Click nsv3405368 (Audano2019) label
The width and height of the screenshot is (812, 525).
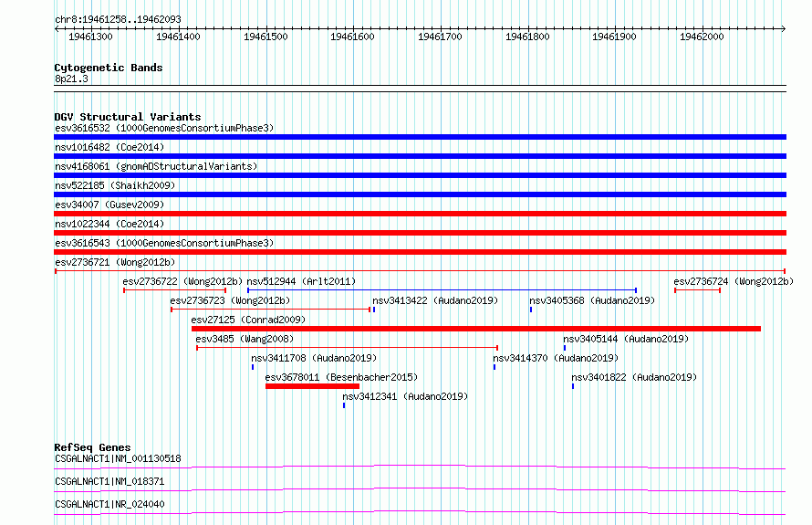(592, 300)
